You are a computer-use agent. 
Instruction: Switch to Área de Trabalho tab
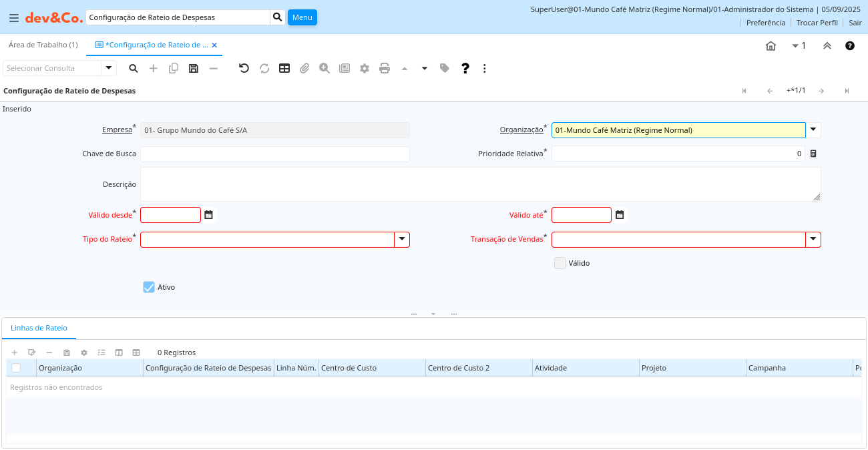(x=43, y=45)
